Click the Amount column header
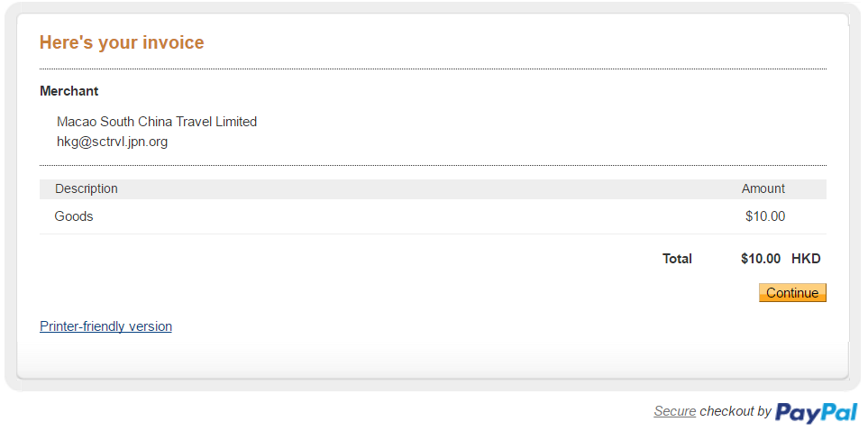The width and height of the screenshot is (868, 431). point(763,189)
